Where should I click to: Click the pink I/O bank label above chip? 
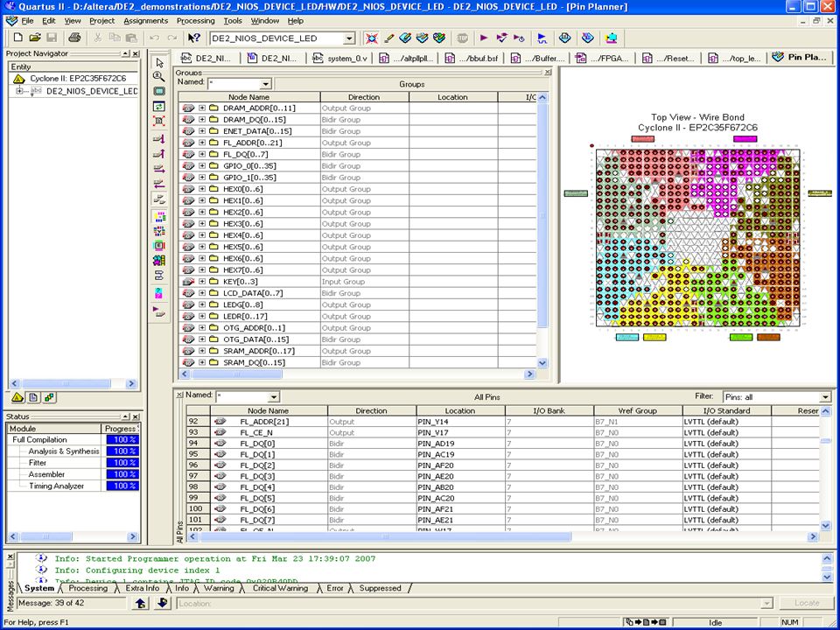643,139
